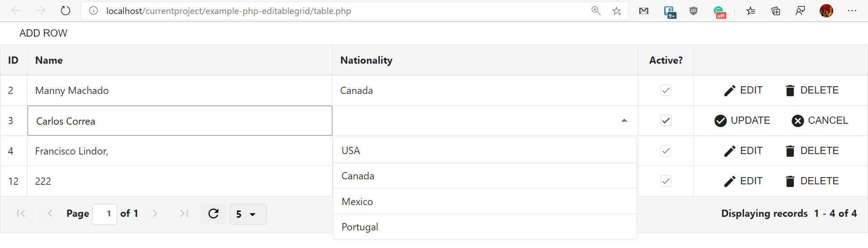
Task: Open the page size dropdown showing 5
Action: pos(248,214)
